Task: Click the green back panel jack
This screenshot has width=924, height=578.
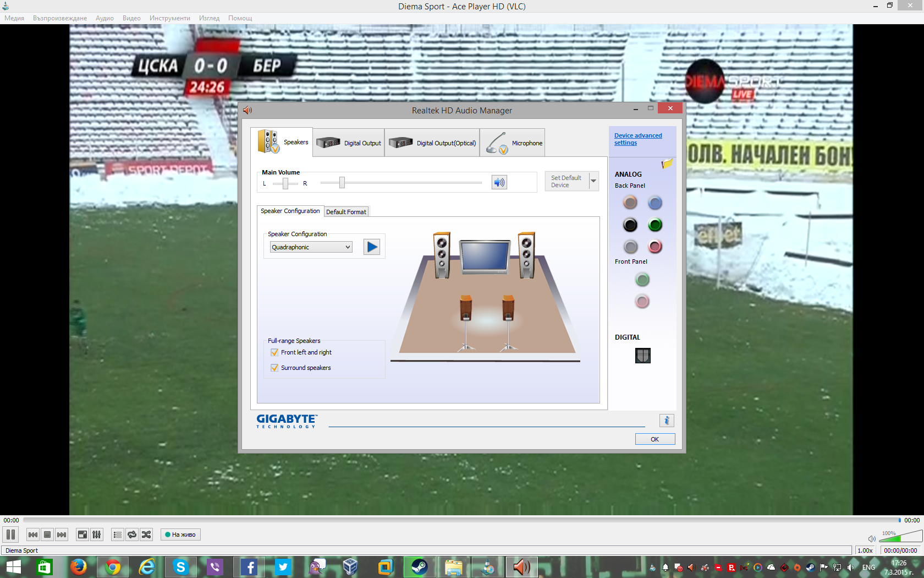Action: click(x=655, y=225)
